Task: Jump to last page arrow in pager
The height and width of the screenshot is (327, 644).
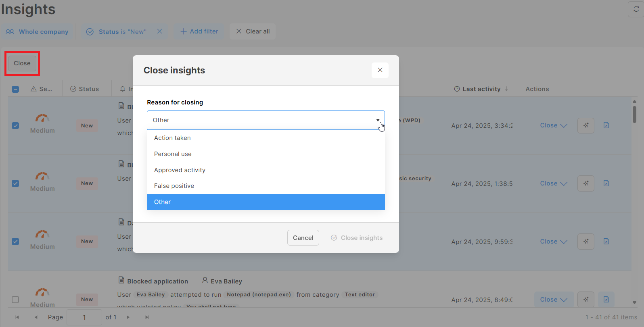Action: pyautogui.click(x=147, y=317)
